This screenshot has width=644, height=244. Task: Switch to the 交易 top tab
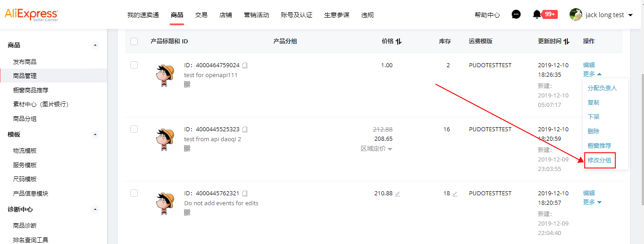pyautogui.click(x=201, y=15)
